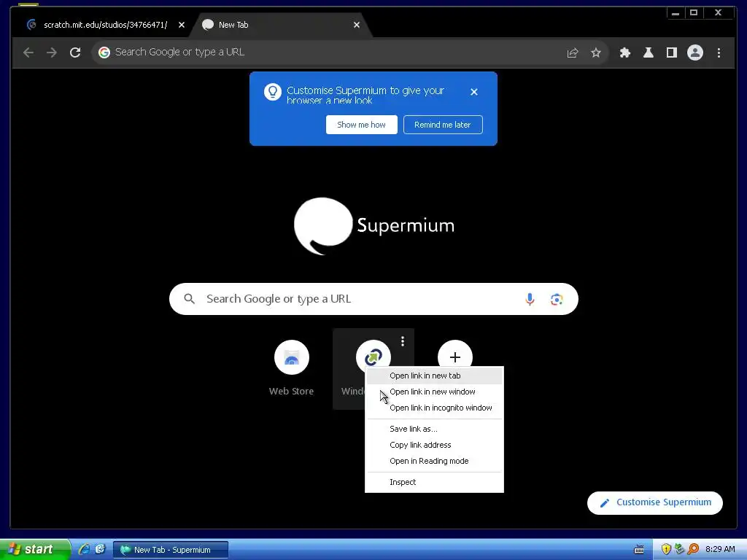Open the Windows Start menu

[35, 550]
